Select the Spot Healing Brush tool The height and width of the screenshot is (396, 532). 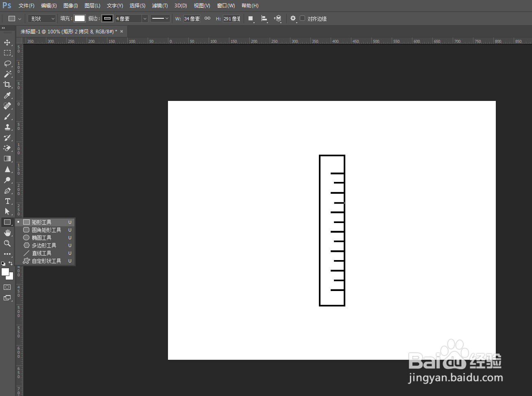[x=7, y=106]
